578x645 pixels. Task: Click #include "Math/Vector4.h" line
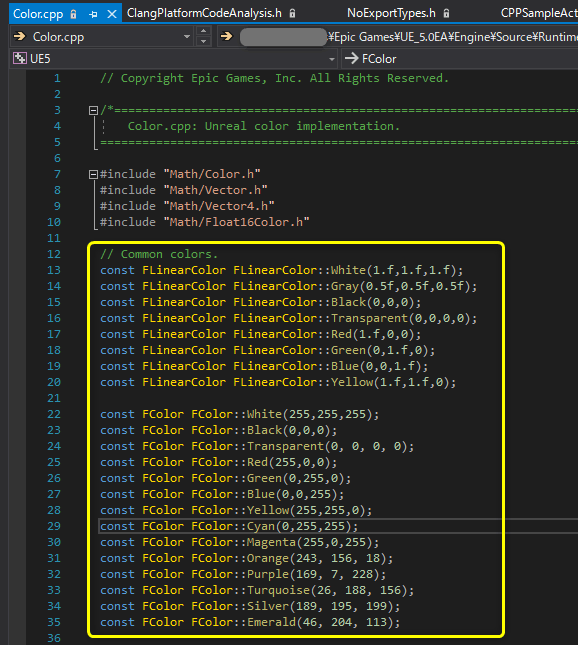(x=187, y=206)
